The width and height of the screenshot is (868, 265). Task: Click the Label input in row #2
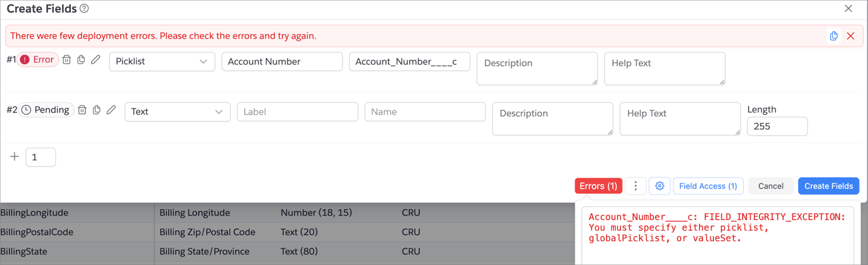click(297, 112)
